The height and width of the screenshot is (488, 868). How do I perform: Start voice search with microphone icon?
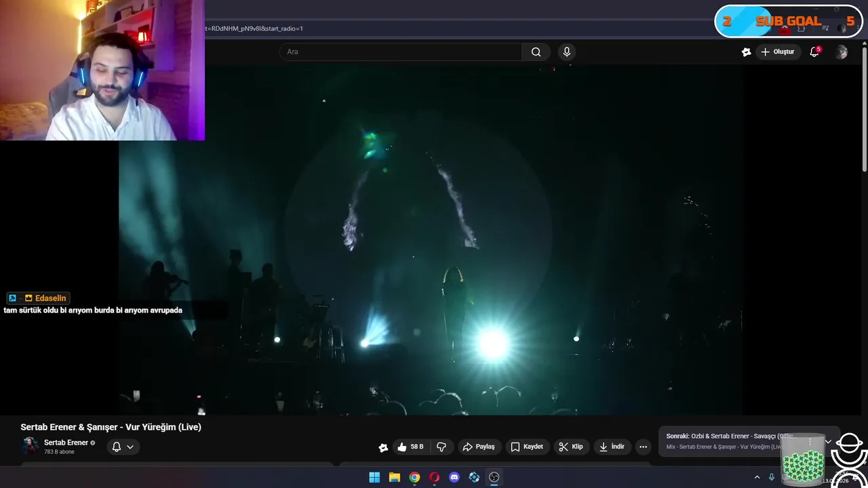click(x=567, y=52)
